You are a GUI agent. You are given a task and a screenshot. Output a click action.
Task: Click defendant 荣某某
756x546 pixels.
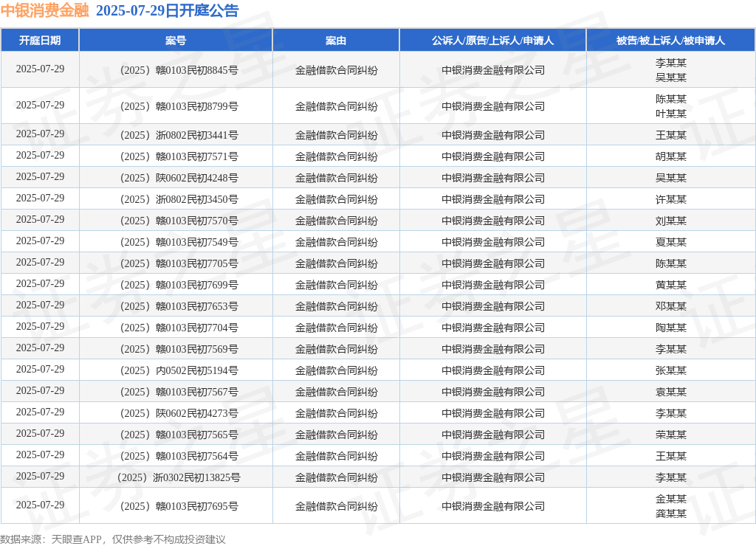(x=670, y=435)
